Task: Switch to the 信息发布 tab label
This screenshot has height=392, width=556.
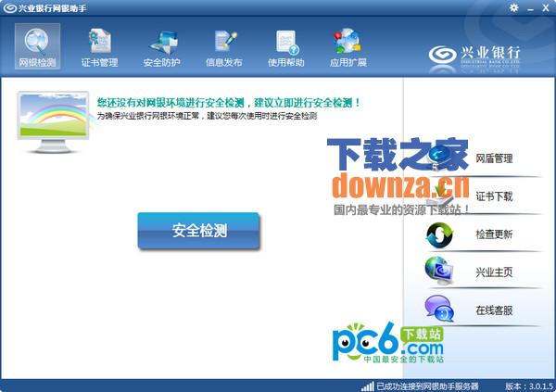Action: [x=224, y=62]
